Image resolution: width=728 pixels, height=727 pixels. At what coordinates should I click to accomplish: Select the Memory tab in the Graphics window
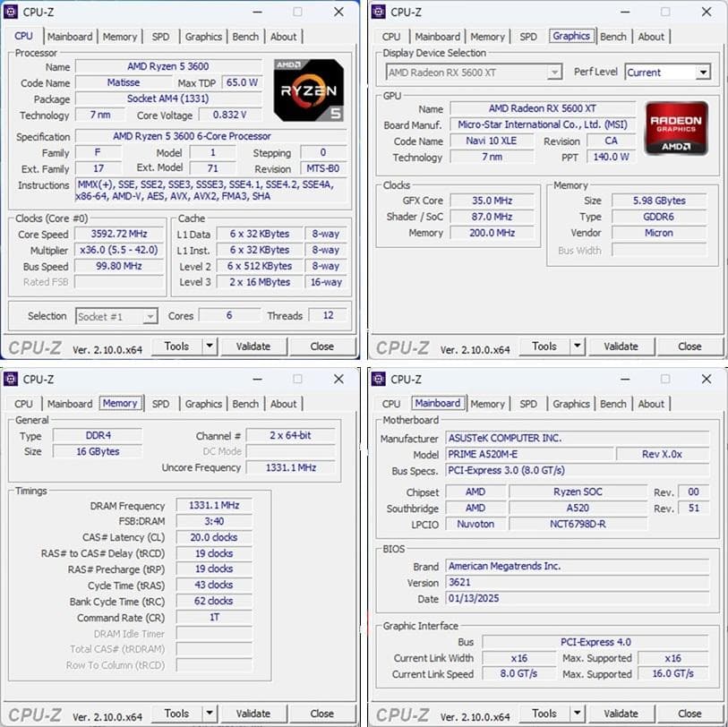point(487,37)
